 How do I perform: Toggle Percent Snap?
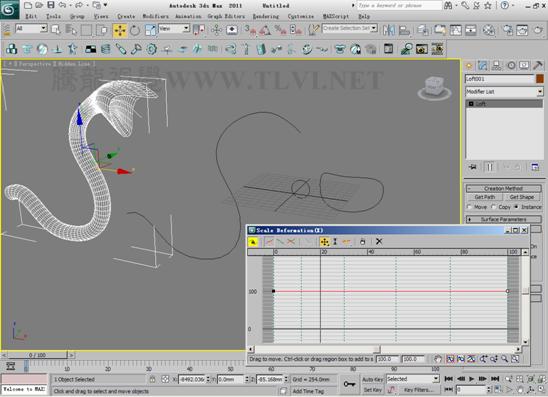280,30
